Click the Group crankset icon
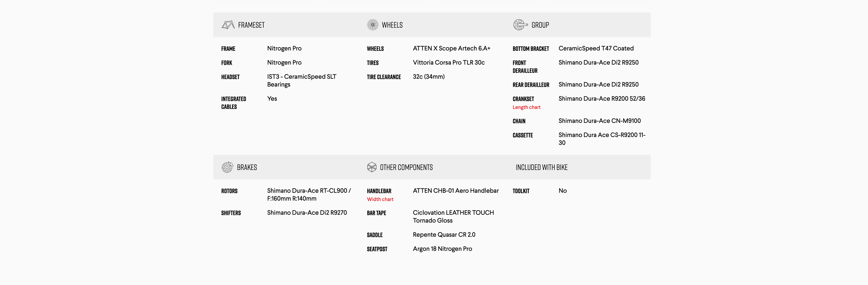Viewport: 868px width, 285px height. pos(520,25)
